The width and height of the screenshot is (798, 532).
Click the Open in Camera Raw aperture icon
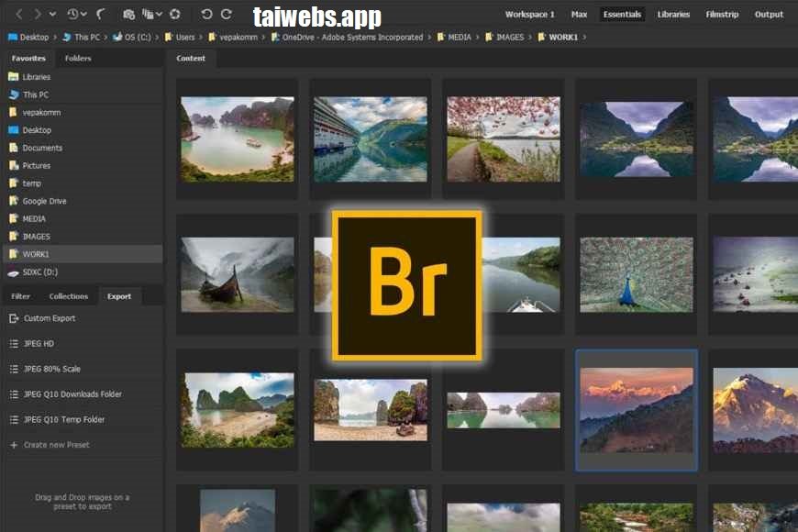click(x=175, y=15)
